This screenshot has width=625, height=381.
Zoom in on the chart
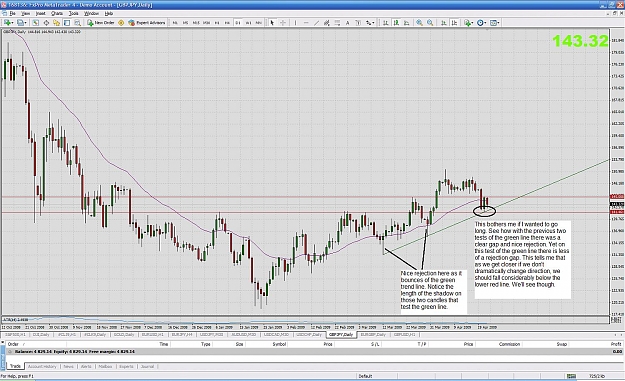[x=419, y=23]
